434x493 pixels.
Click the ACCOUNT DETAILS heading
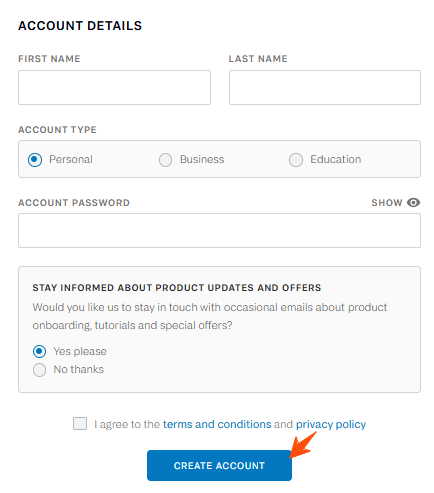click(x=80, y=26)
